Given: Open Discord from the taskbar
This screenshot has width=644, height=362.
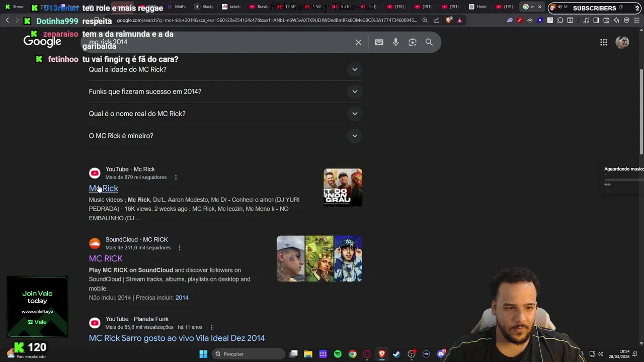Looking at the screenshot, I should pyautogui.click(x=441, y=354).
